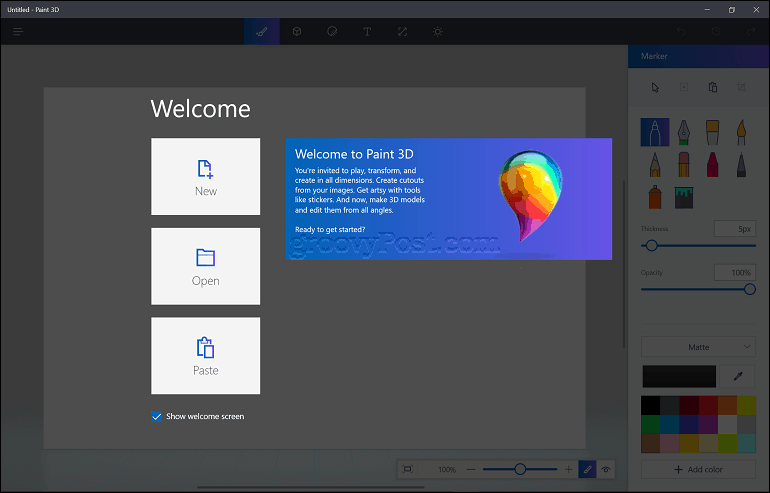The image size is (770, 493).
Task: Select the Spray can brush
Action: [655, 197]
